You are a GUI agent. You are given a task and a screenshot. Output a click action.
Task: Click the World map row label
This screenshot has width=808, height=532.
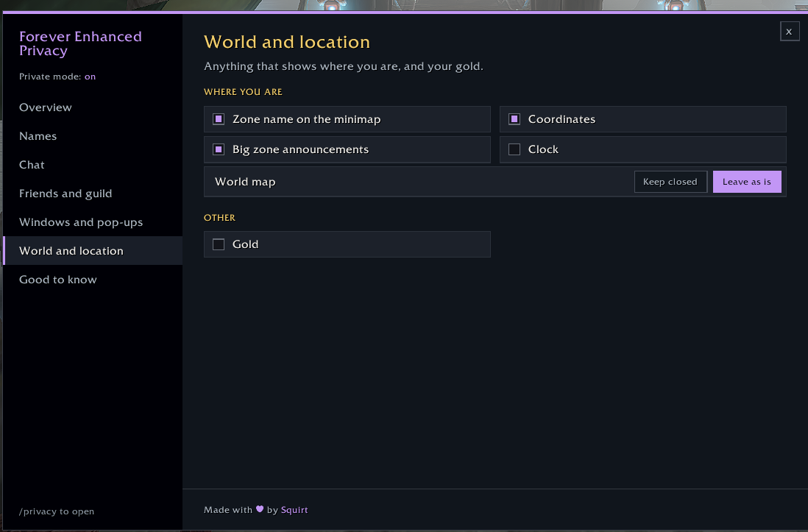245,182
